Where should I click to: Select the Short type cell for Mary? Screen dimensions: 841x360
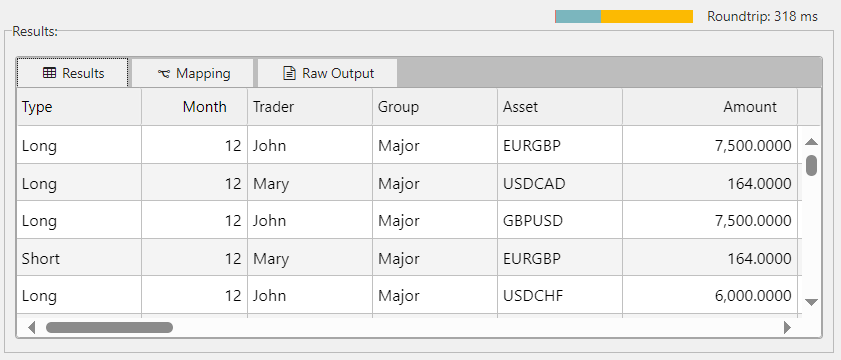coord(79,259)
